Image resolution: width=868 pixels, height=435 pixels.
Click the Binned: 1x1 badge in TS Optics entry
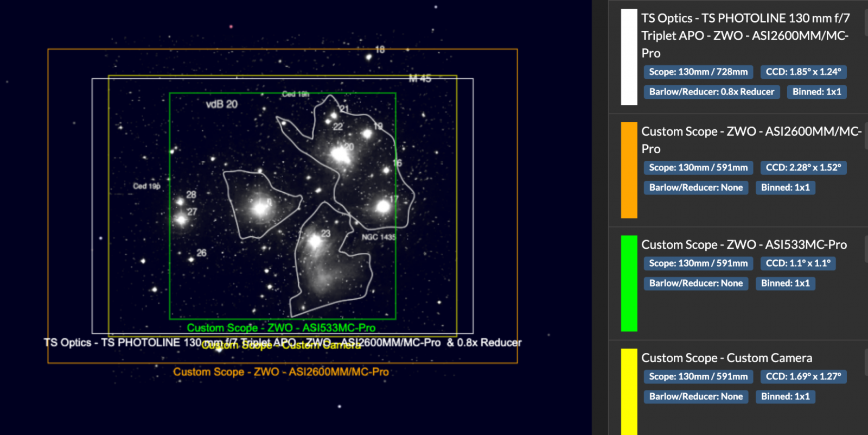816,92
